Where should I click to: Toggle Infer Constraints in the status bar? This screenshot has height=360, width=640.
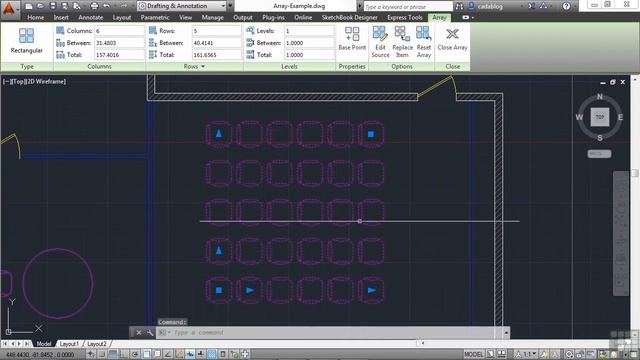point(91,354)
